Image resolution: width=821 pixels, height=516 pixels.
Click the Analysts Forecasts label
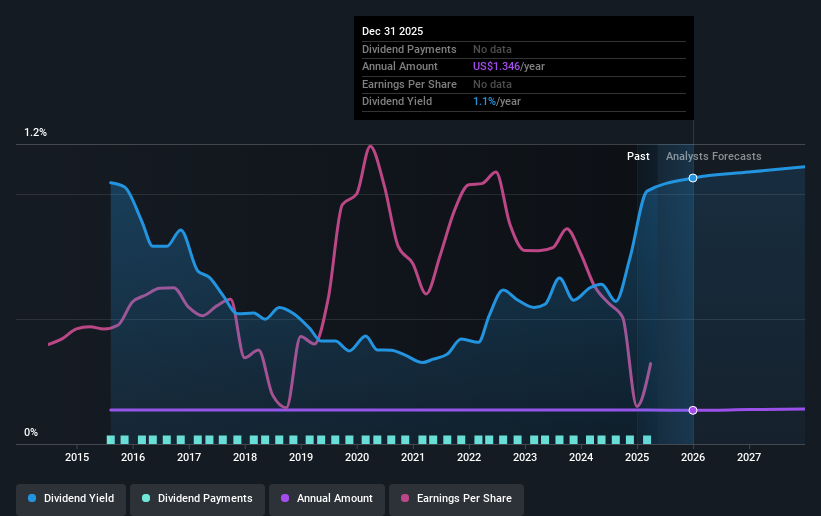click(714, 156)
